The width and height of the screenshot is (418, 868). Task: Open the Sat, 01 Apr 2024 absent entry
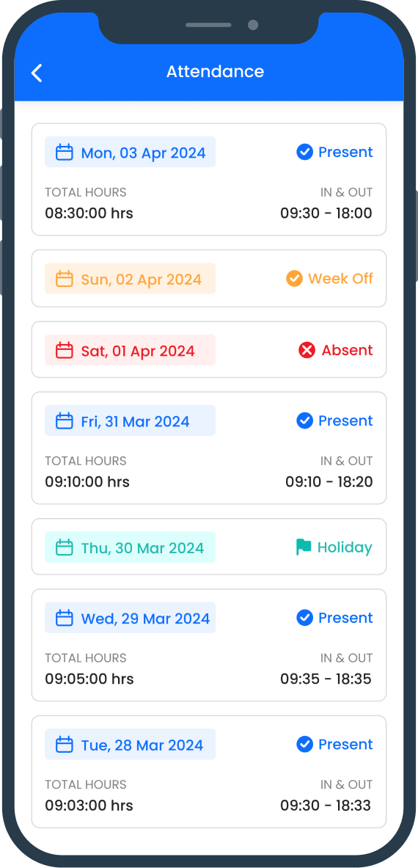(x=209, y=350)
